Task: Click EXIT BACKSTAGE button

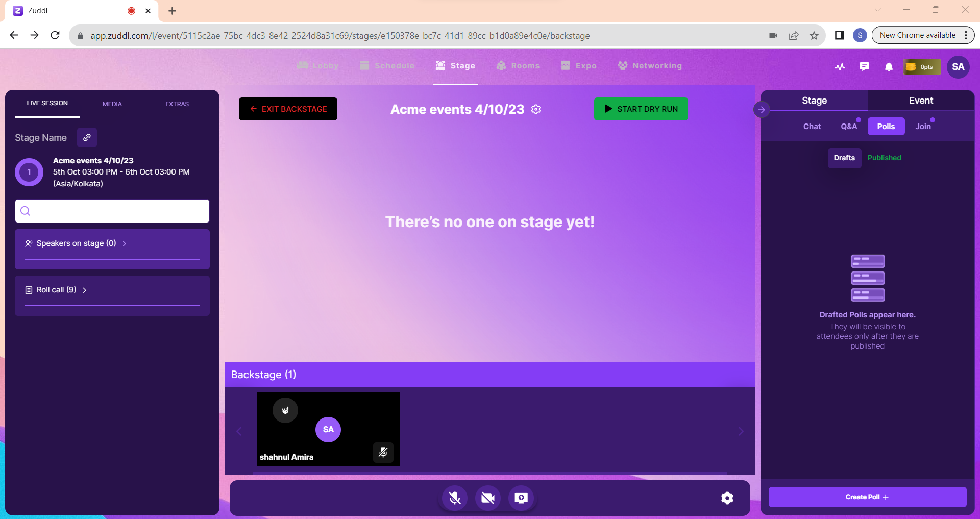Action: pos(288,109)
